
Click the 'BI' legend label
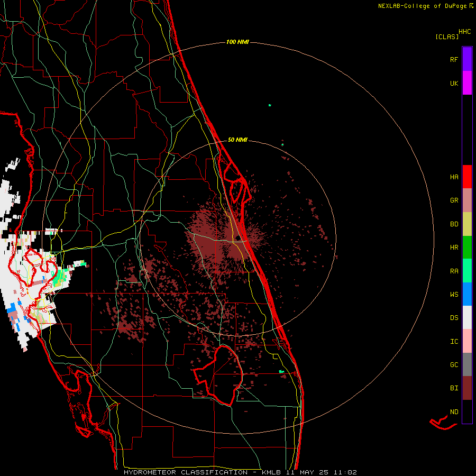coord(454,388)
